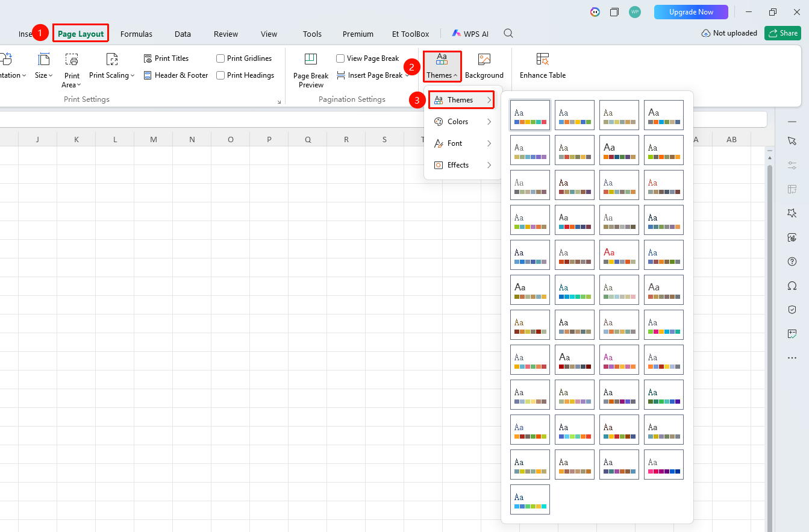Open the Effects submenu
Screen dimensions: 809x532
(x=463, y=165)
